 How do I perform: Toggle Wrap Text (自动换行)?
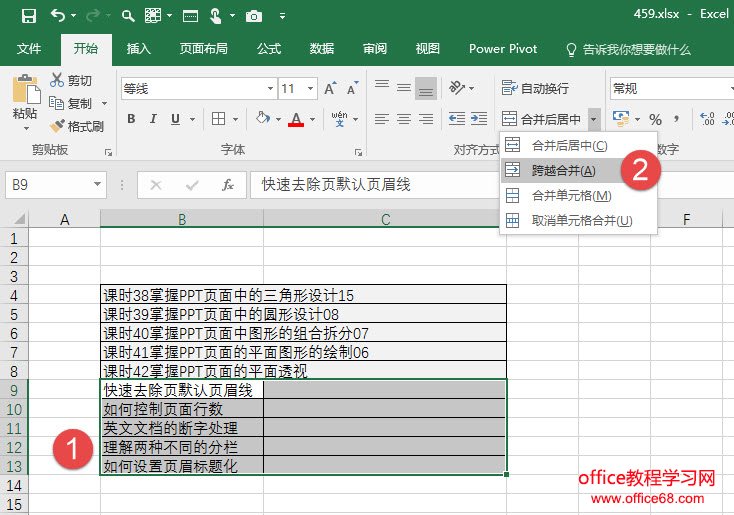(536, 89)
